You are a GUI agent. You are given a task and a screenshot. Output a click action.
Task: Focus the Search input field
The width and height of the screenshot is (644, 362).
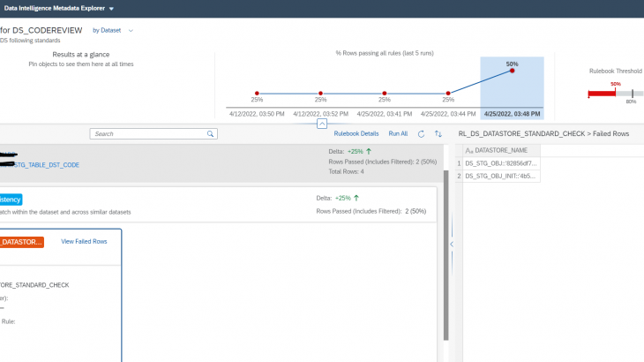click(154, 134)
